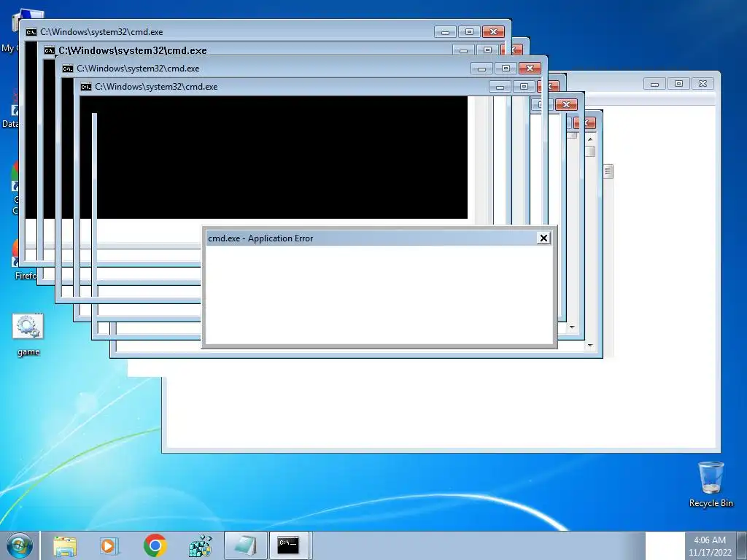
Task: Close the third cascaded cmd window
Action: pos(530,69)
